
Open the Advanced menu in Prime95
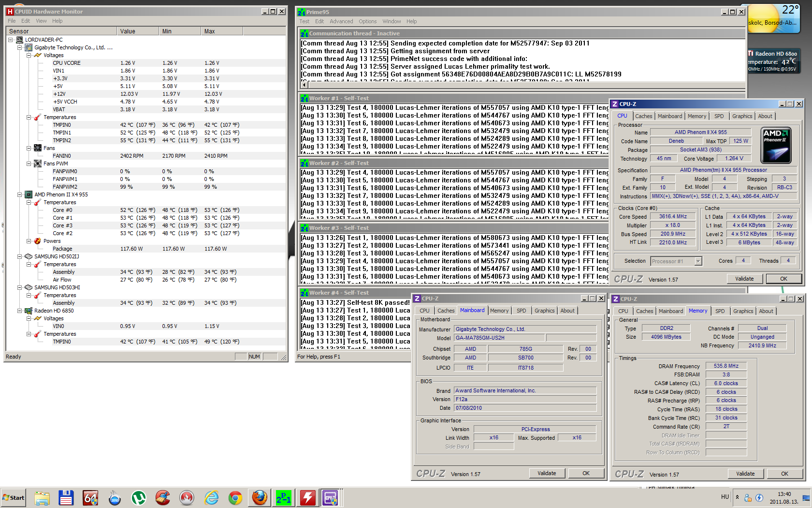(341, 21)
